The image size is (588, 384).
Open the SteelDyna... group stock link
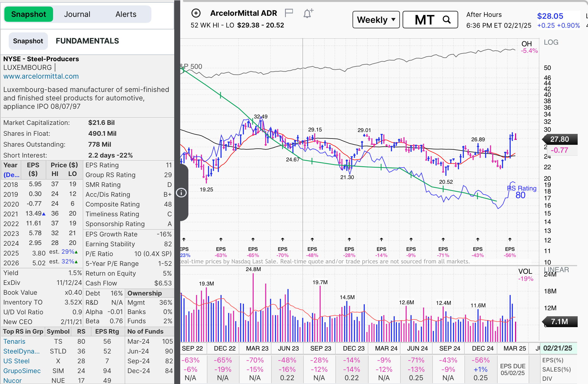click(22, 351)
